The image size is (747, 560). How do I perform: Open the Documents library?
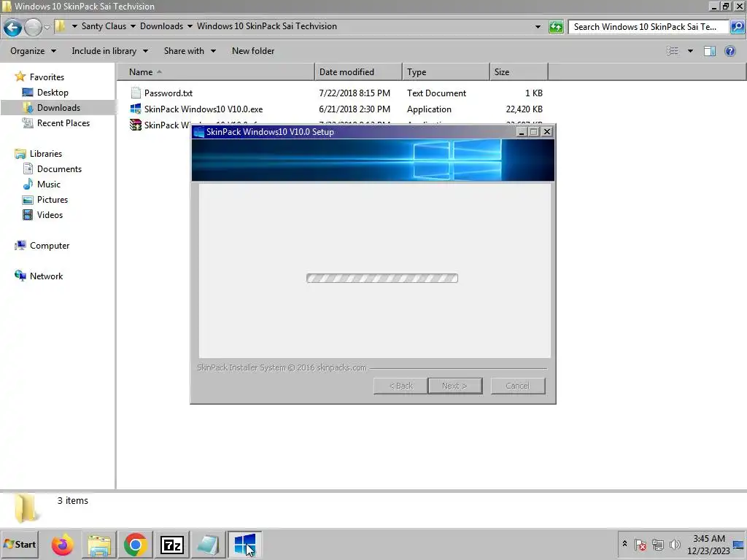[x=59, y=169]
